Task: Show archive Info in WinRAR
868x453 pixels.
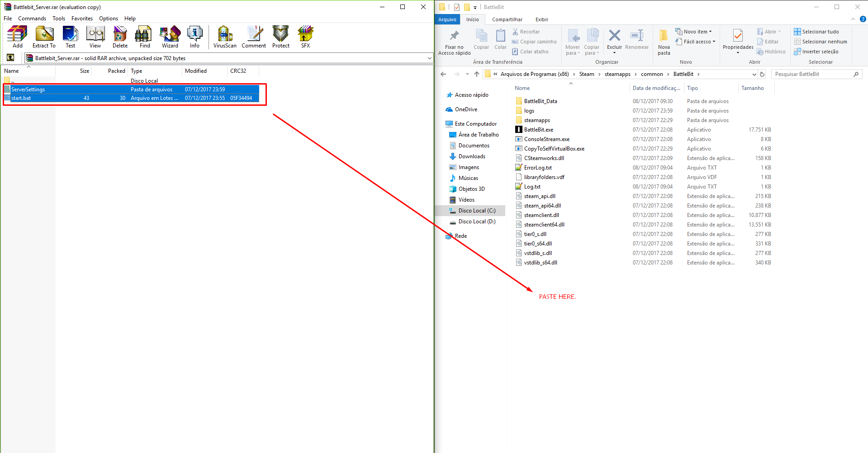Action: 194,37
